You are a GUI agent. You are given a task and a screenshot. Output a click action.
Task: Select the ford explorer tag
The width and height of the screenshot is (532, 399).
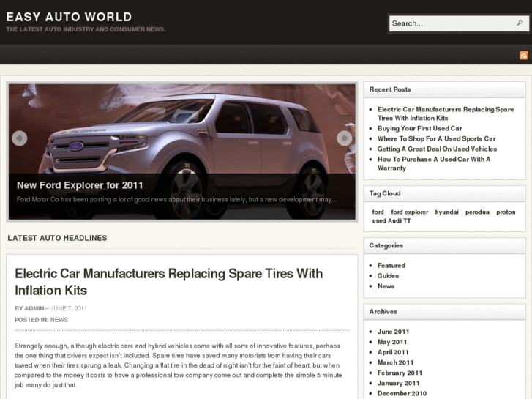[410, 212]
